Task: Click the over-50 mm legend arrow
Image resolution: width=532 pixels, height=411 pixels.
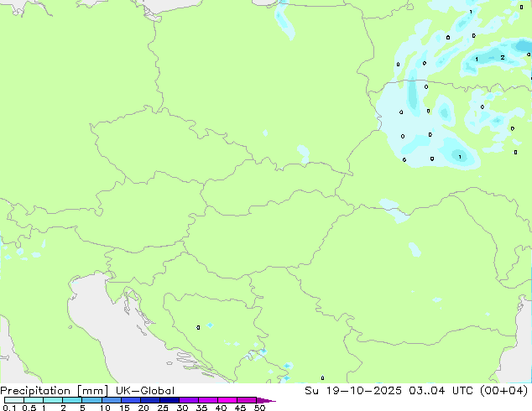Action: pos(266,400)
